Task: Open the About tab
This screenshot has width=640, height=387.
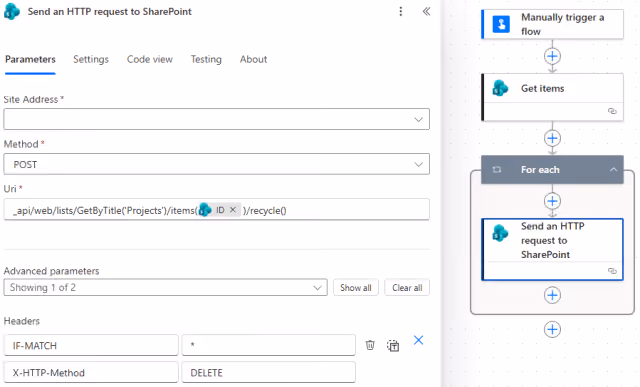Action: pos(253,59)
